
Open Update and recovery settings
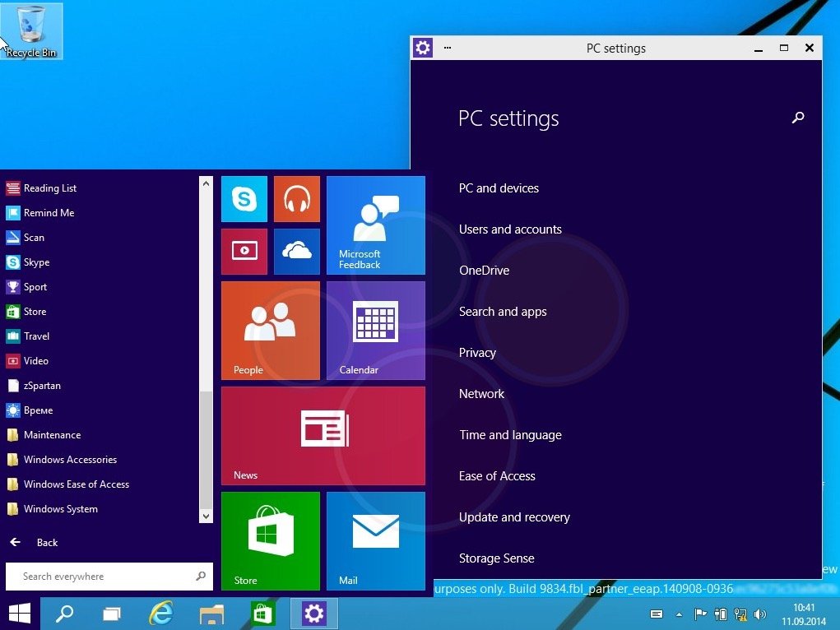(x=514, y=517)
